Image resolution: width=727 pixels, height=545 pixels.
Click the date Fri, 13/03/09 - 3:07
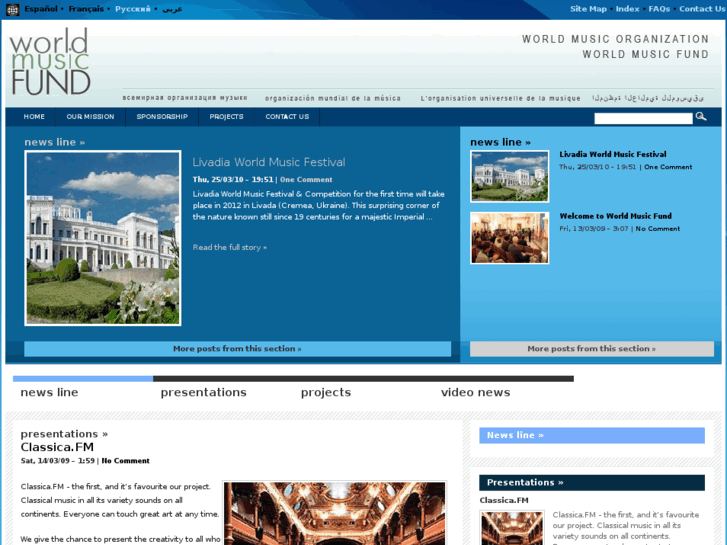pos(593,229)
